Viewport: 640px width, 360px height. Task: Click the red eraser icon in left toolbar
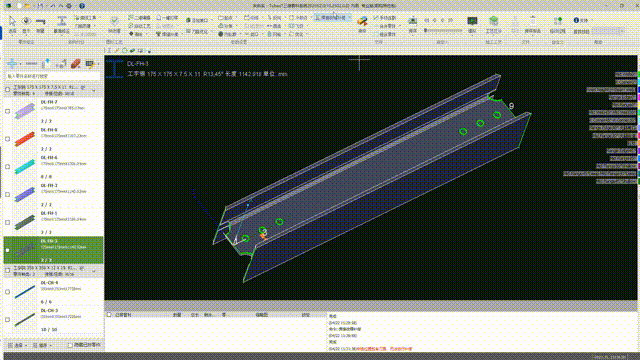click(x=75, y=64)
